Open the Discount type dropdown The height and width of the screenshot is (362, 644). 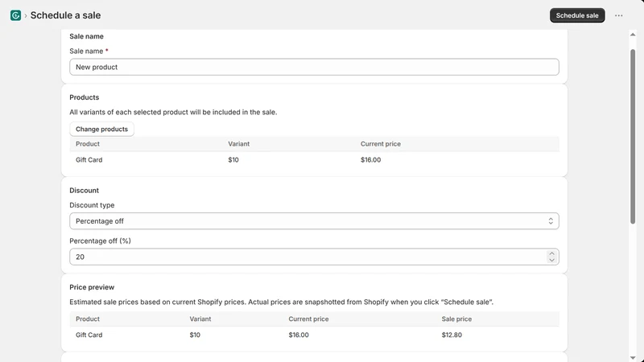coord(314,221)
